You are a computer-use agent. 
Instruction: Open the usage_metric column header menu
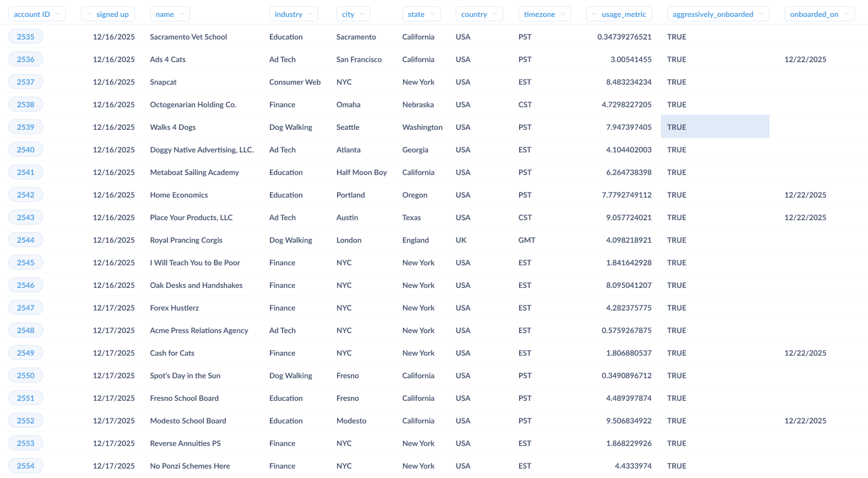[619, 14]
